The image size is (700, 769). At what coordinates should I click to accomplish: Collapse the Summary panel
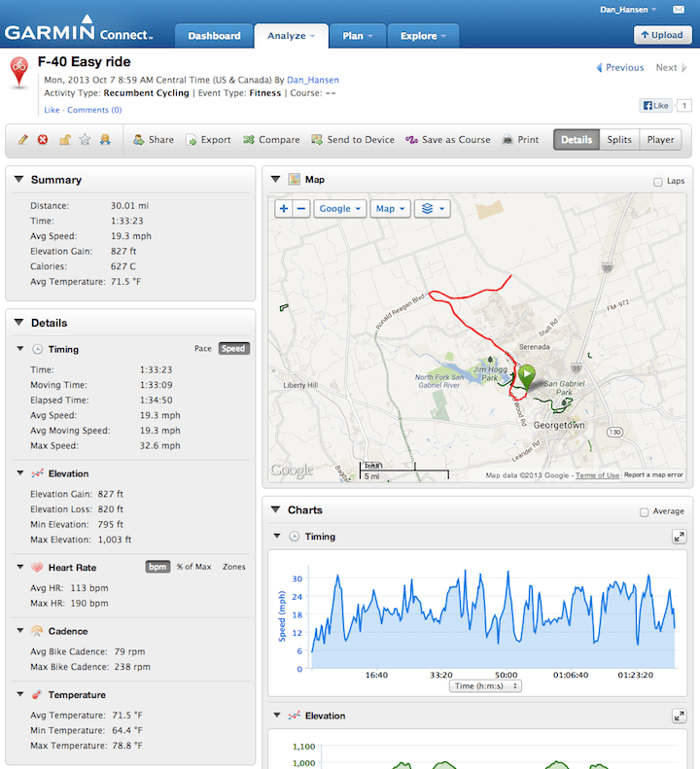[18, 180]
